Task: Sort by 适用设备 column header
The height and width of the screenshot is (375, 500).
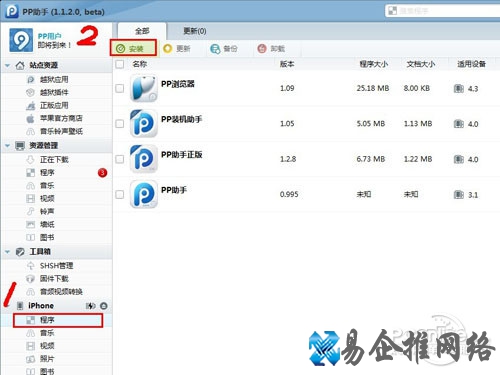Action: (471, 64)
